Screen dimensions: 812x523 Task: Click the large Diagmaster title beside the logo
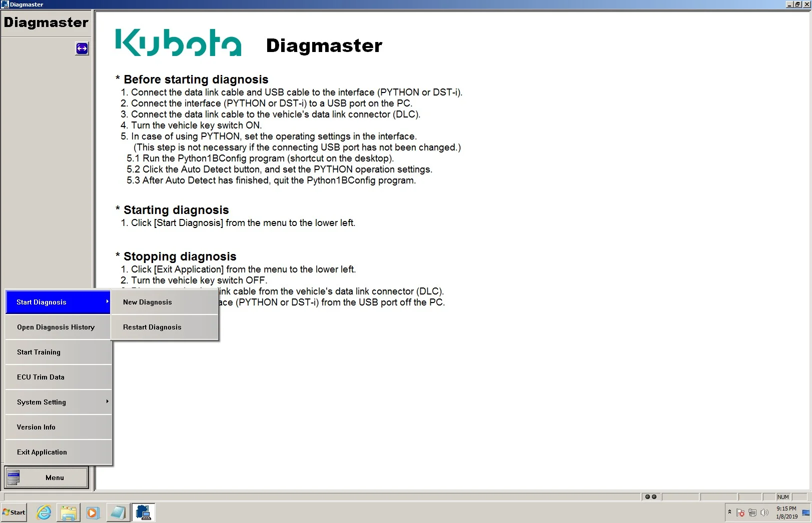[324, 45]
